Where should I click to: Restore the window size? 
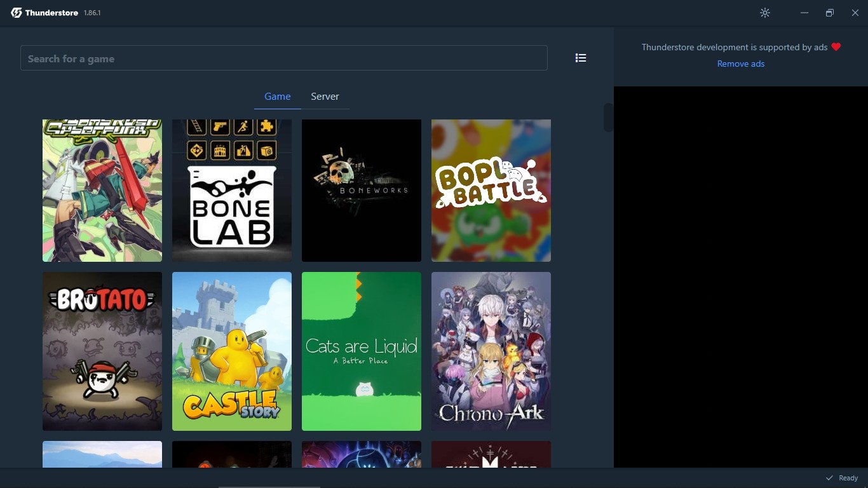(829, 13)
